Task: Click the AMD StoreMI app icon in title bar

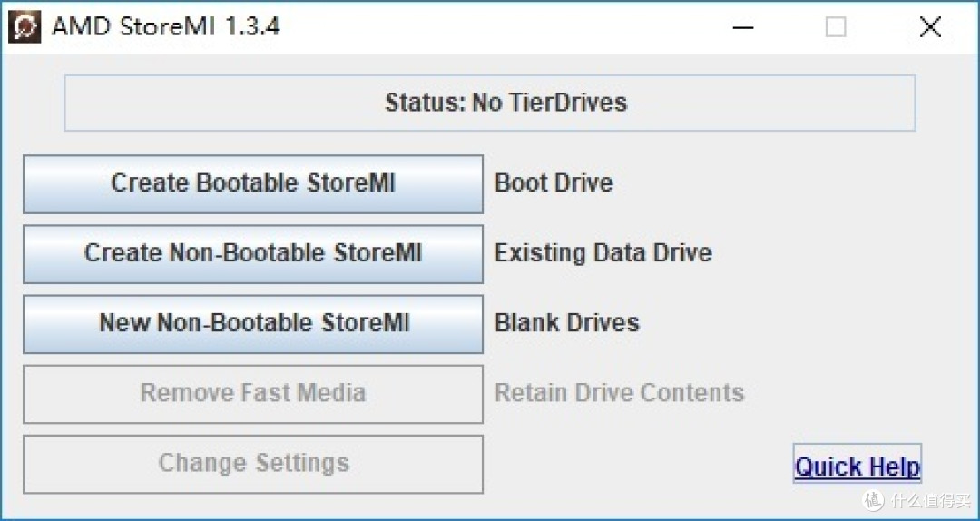Action: [x=24, y=27]
